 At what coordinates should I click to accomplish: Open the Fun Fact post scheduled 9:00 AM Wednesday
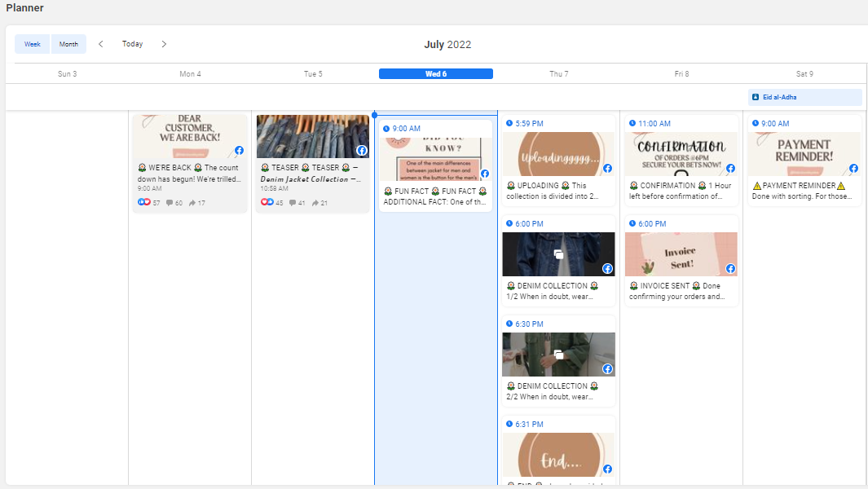coord(436,166)
